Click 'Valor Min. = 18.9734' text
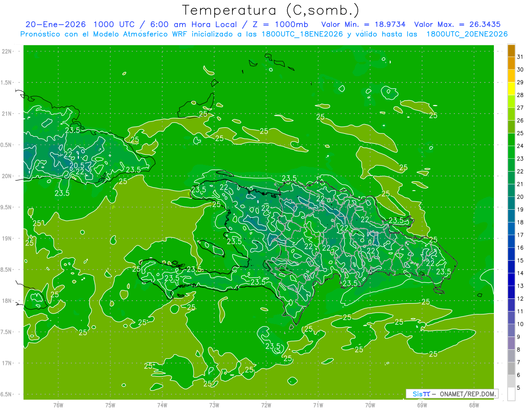The image size is (532, 411). [364, 24]
